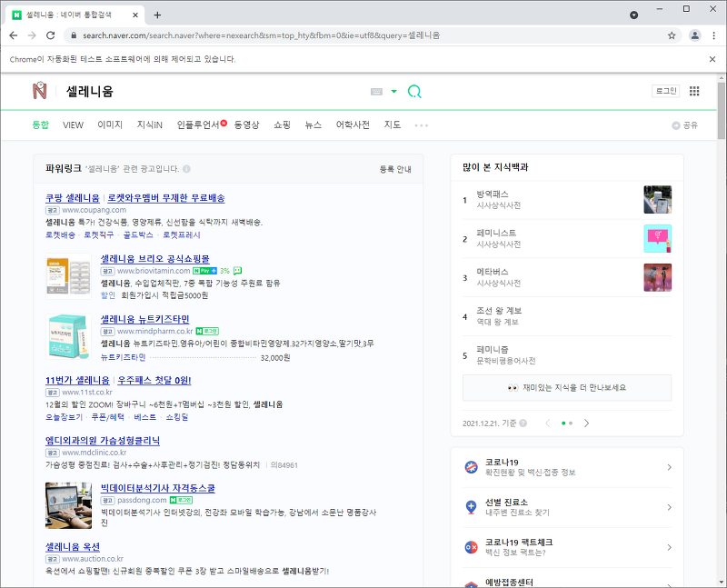Viewport: 727px width, 588px height.
Task: Dismiss the automated test software infobar
Action: tap(712, 59)
